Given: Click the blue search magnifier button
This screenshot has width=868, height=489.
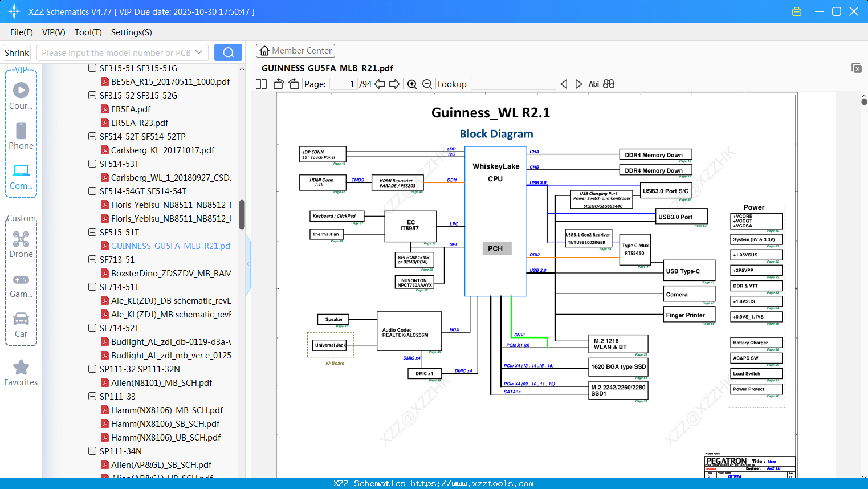Looking at the screenshot, I should (228, 52).
